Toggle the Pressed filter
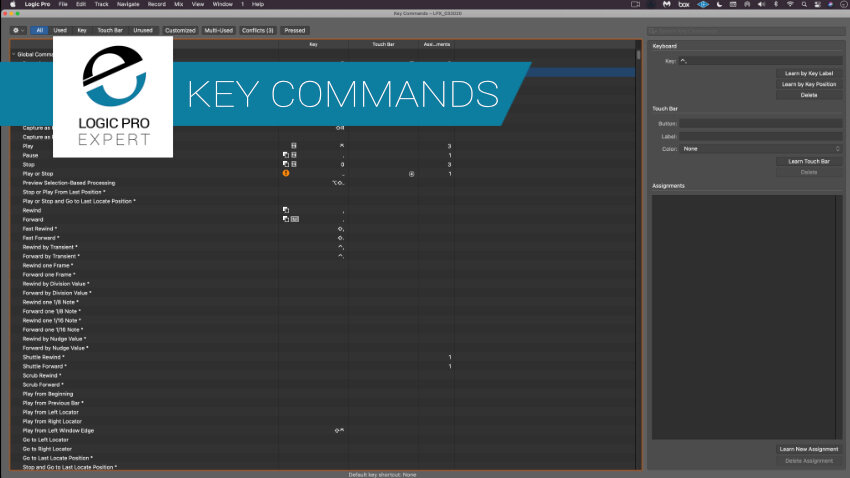Screen dimensions: 850x478 295,30
